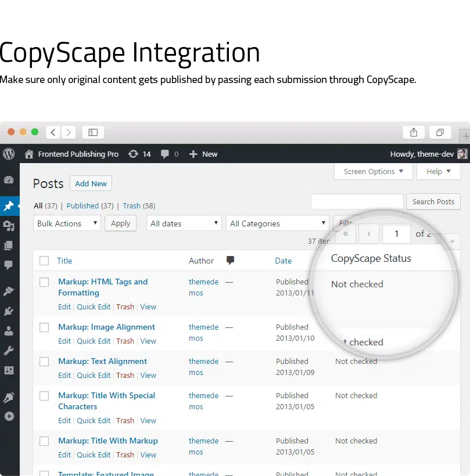Open the Media sidebar icon
This screenshot has height=476, width=470.
tap(9, 226)
